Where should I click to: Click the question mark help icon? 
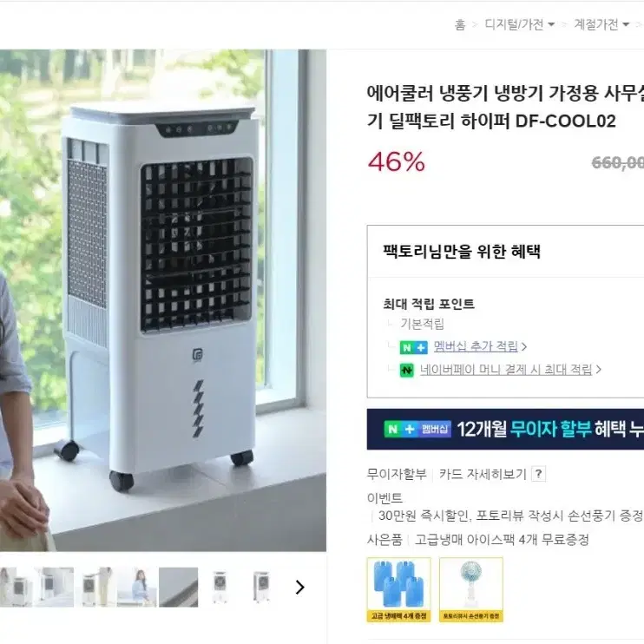538,474
